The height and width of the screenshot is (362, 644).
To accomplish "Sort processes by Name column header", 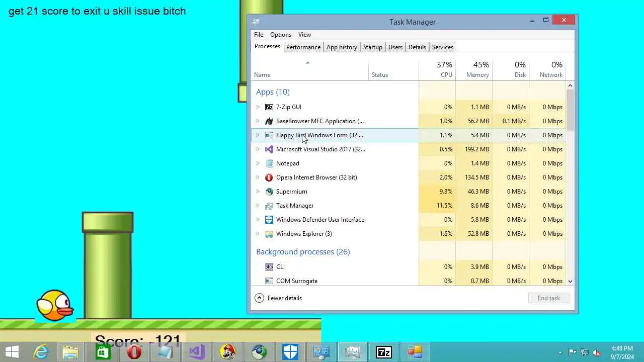I will (x=309, y=70).
